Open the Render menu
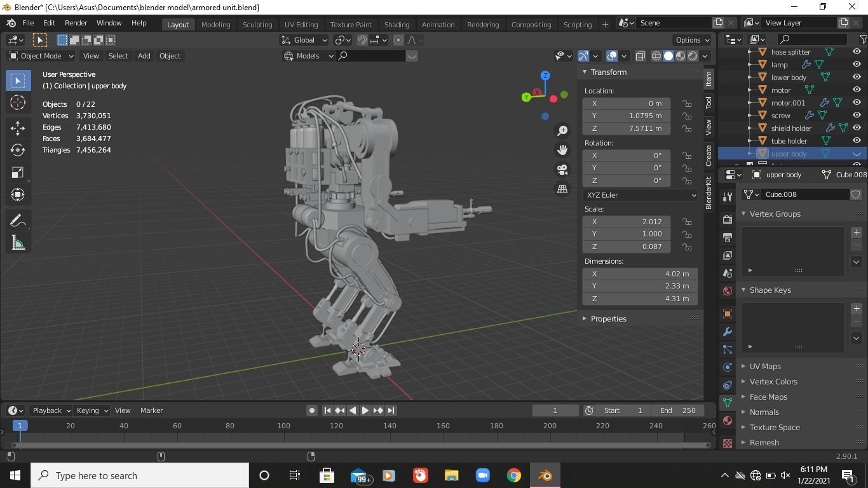 76,23
